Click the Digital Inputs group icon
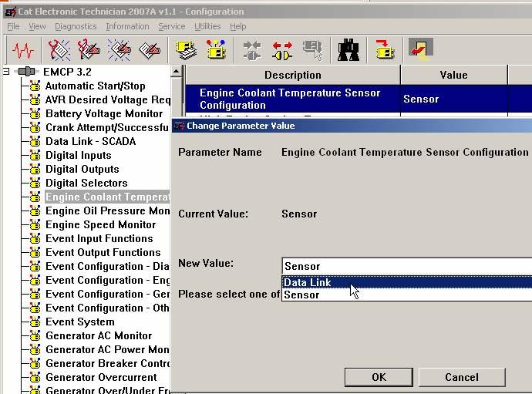The width and height of the screenshot is (532, 394). [x=35, y=156]
